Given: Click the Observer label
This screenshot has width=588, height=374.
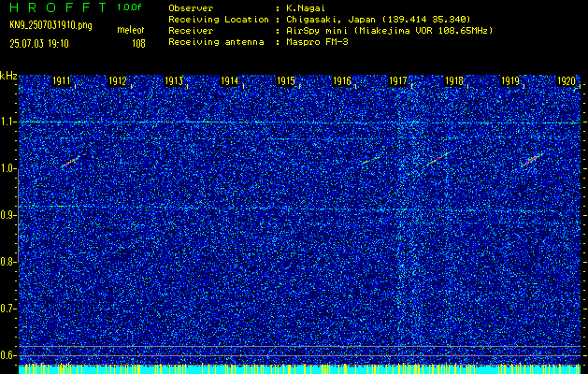Looking at the screenshot, I should pyautogui.click(x=191, y=8).
